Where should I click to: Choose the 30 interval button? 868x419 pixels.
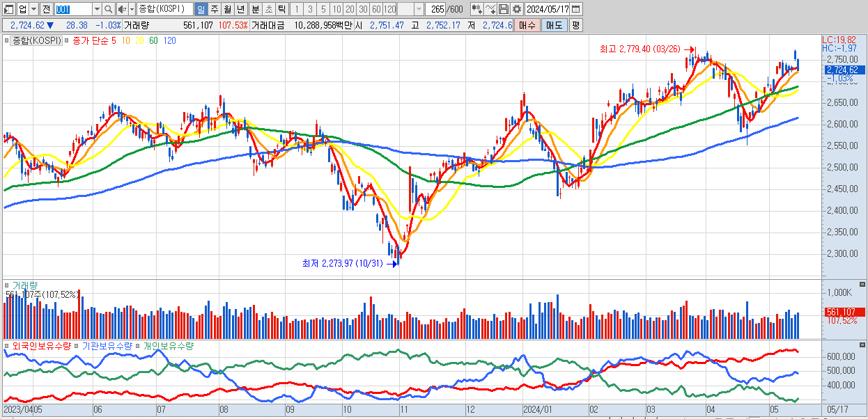(363, 9)
